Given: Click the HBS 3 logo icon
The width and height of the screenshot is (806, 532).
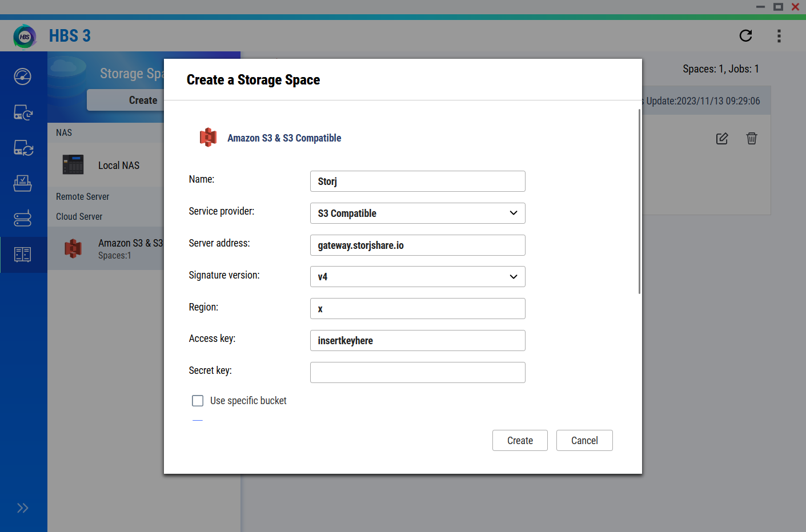Looking at the screenshot, I should [x=25, y=36].
